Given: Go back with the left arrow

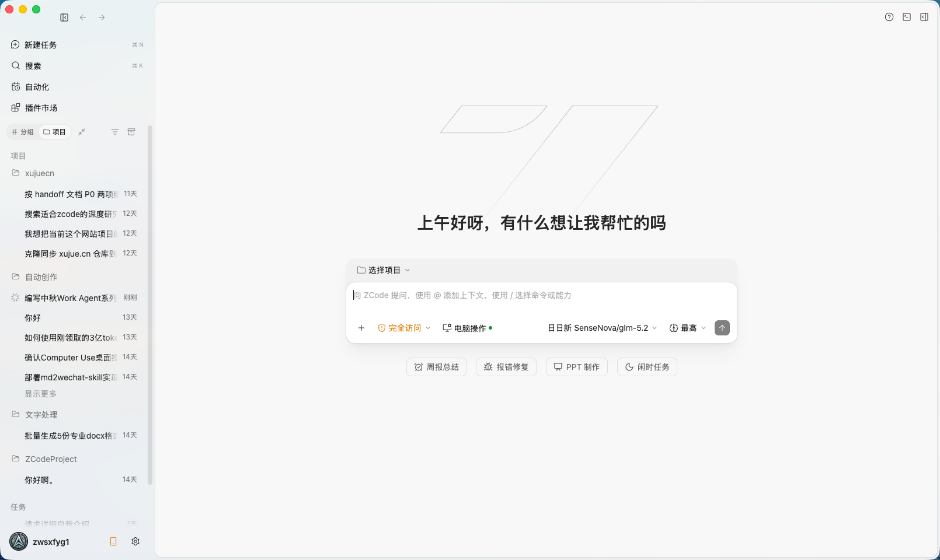Looking at the screenshot, I should (x=83, y=17).
